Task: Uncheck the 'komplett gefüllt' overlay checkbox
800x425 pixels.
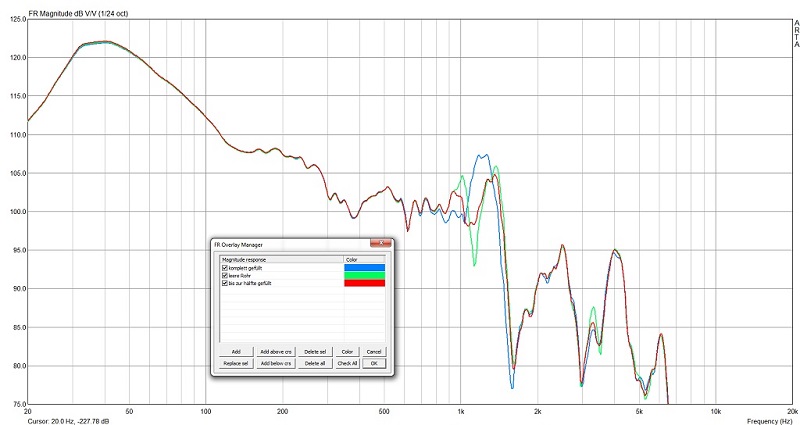Action: (225, 267)
